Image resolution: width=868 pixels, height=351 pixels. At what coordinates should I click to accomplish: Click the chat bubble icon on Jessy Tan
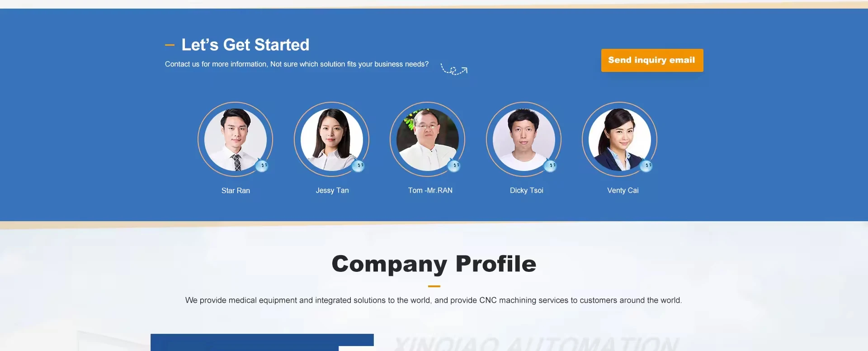[x=358, y=166]
